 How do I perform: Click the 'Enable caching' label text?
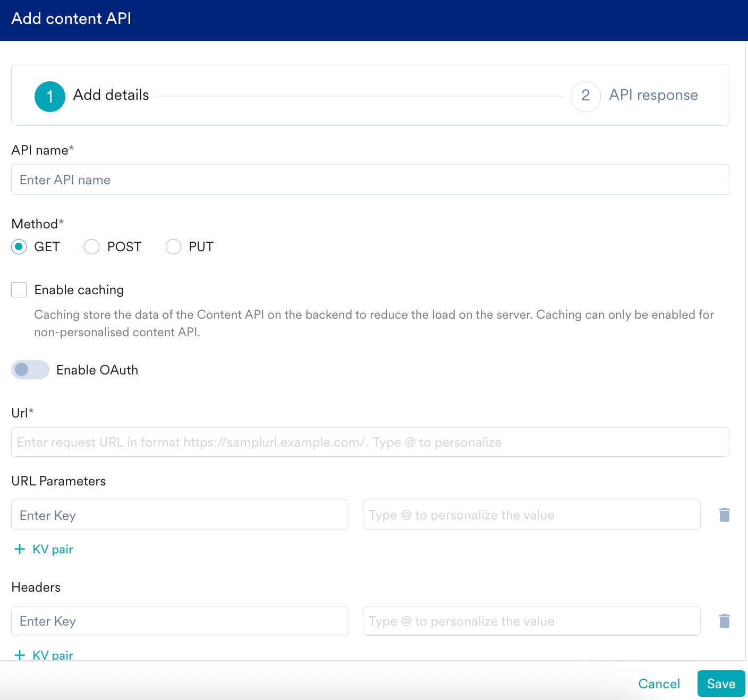tap(79, 290)
